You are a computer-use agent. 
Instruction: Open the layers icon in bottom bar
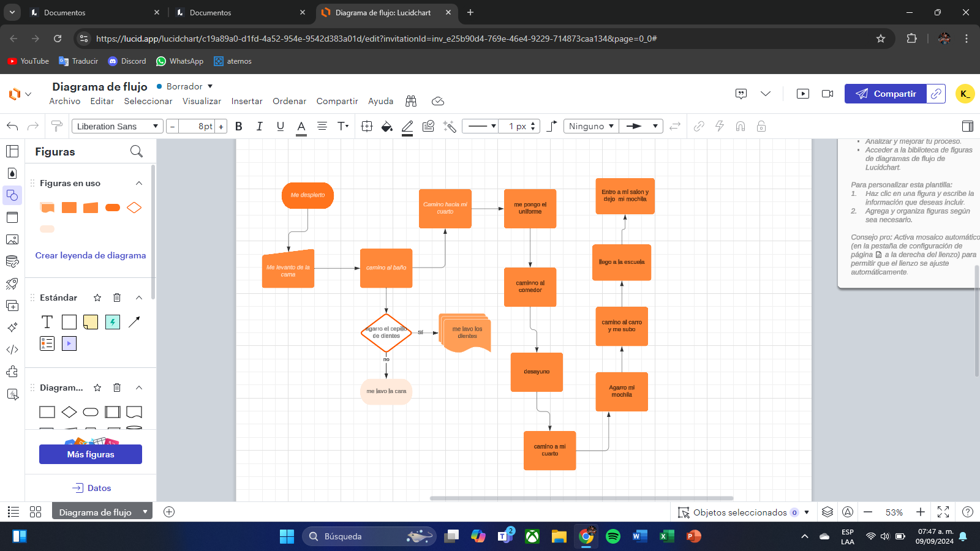(x=827, y=512)
